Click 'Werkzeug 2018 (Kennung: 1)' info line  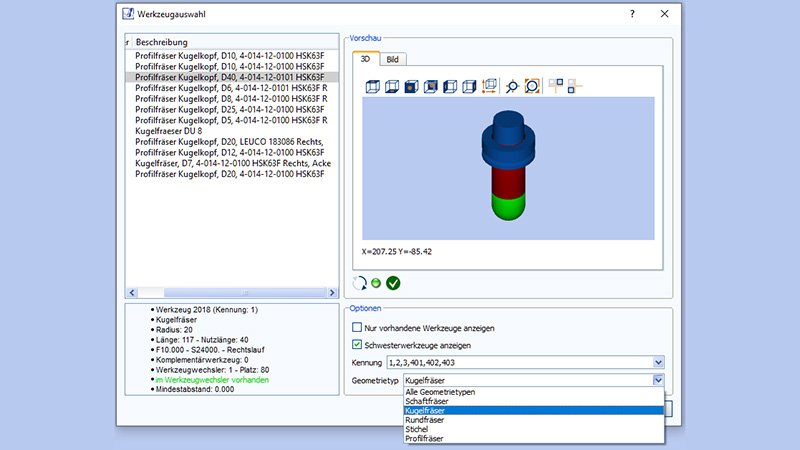207,310
